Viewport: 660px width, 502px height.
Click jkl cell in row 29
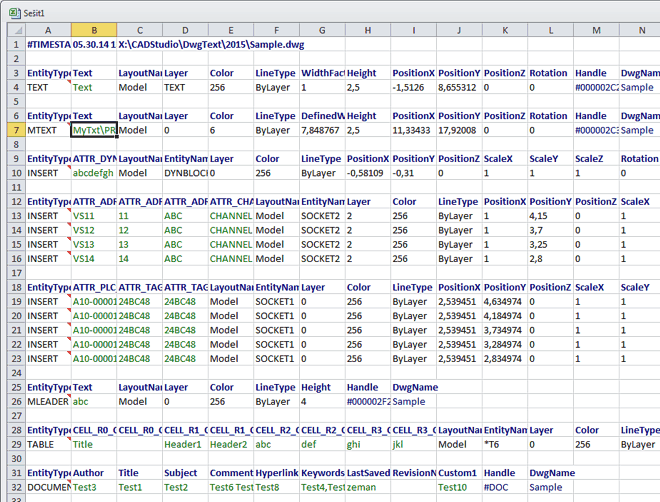click(414, 444)
